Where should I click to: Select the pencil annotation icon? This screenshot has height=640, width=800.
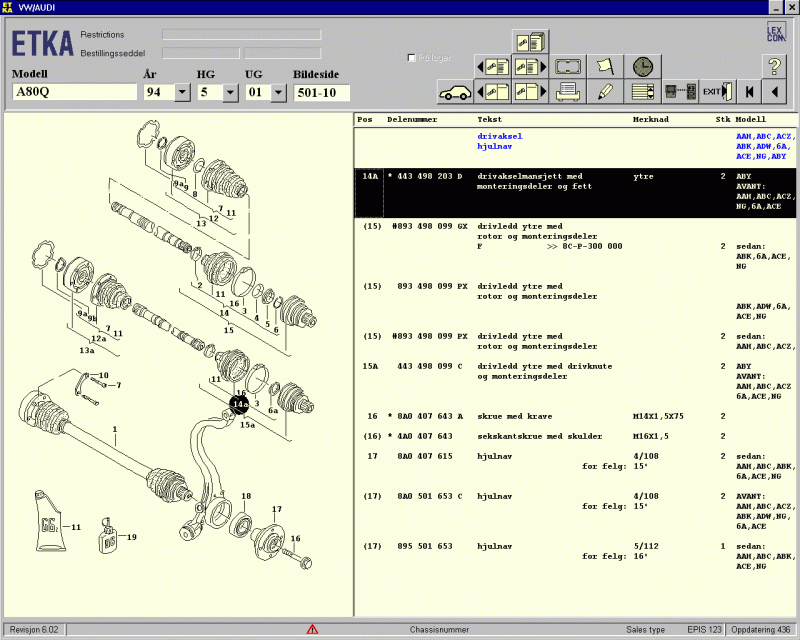606,90
